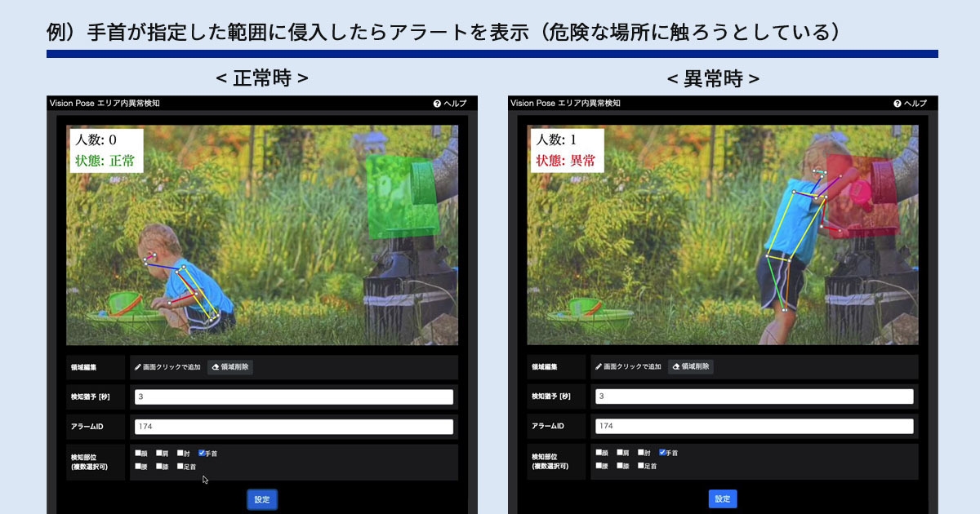This screenshot has height=514, width=980.
Task: Check 肩 checkbox in right 異常時 panel
Action: (620, 453)
